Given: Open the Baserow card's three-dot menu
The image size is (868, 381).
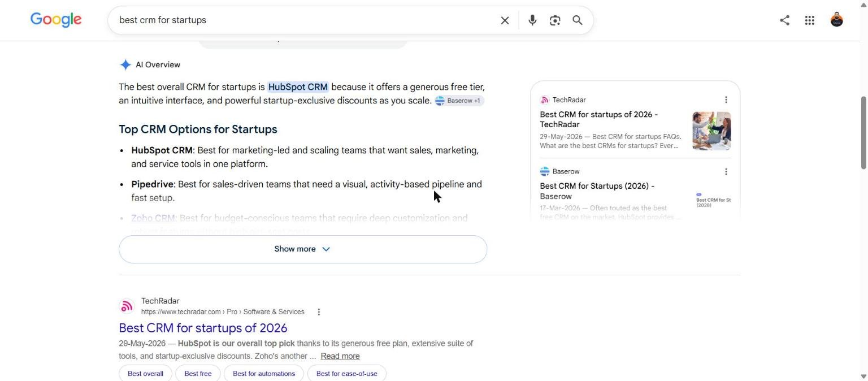Looking at the screenshot, I should point(726,172).
